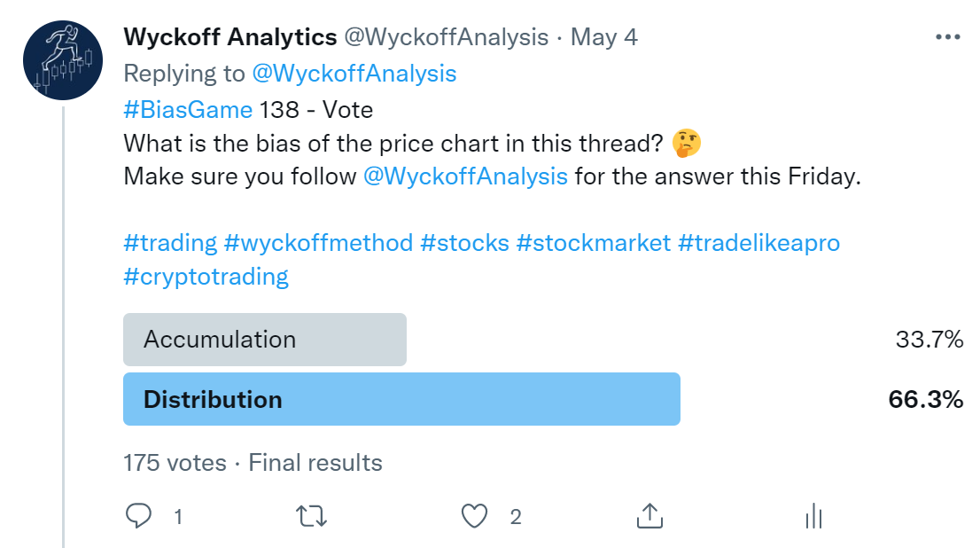This screenshot has width=980, height=548.
Task: Open the share tweet icon
Action: tap(649, 516)
